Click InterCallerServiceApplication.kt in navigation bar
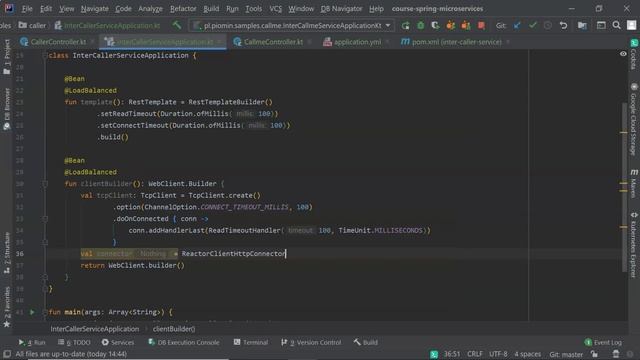The image size is (640, 360). coord(107,26)
